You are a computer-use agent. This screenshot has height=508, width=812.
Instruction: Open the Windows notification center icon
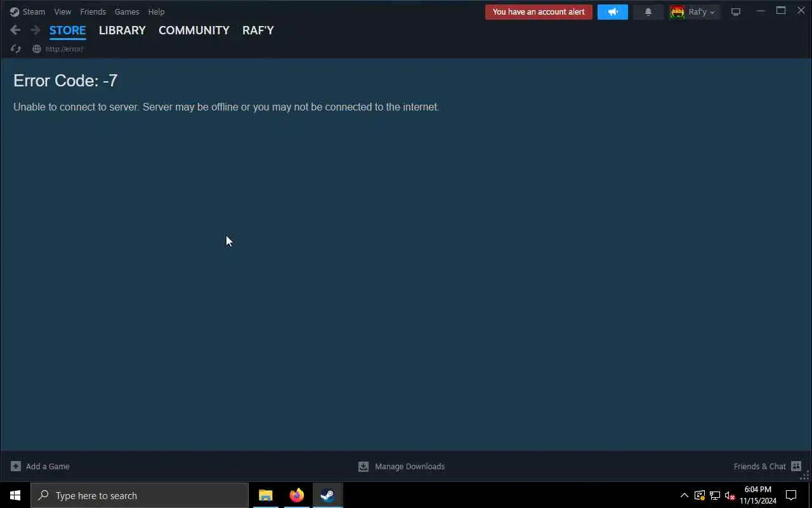point(791,495)
